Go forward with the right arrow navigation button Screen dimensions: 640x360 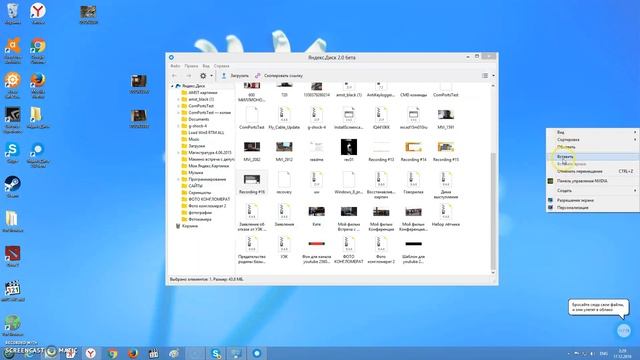(189, 76)
